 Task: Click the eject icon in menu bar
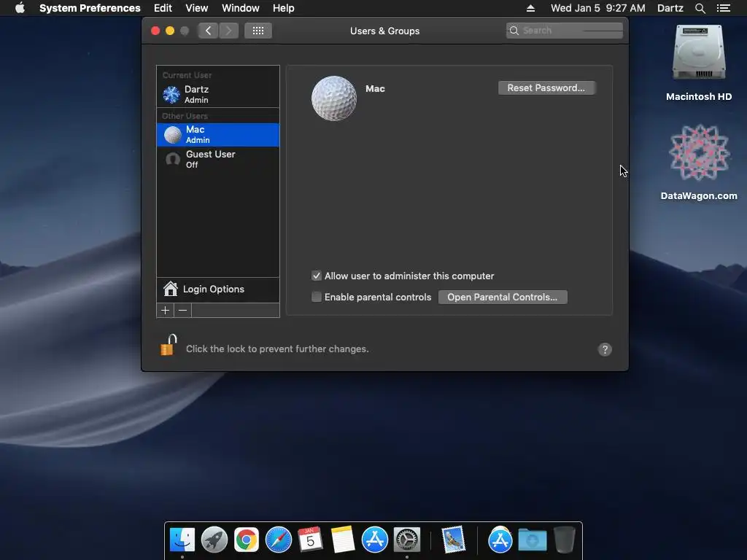click(x=530, y=8)
